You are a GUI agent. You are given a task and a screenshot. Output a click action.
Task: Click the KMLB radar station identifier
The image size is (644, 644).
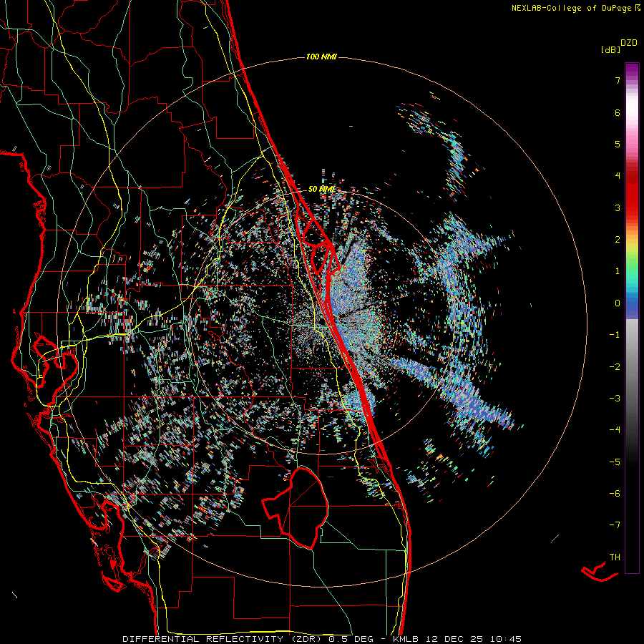pos(406,639)
